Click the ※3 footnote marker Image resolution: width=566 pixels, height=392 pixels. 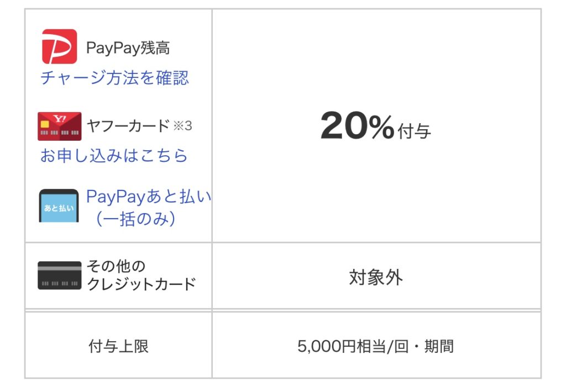182,126
